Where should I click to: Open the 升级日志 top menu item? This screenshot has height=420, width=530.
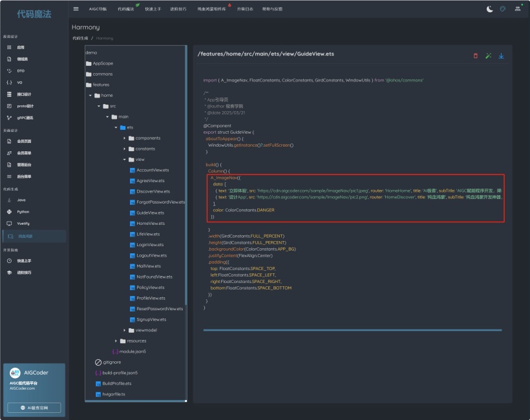pyautogui.click(x=246, y=9)
